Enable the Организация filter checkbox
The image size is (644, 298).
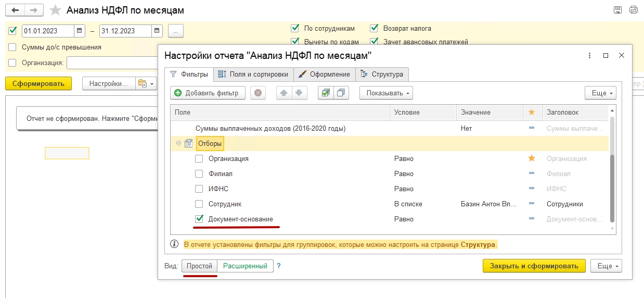199,158
